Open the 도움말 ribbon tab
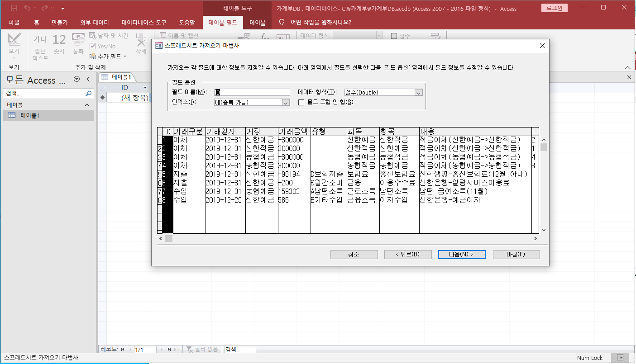The width and height of the screenshot is (636, 364). click(x=187, y=22)
